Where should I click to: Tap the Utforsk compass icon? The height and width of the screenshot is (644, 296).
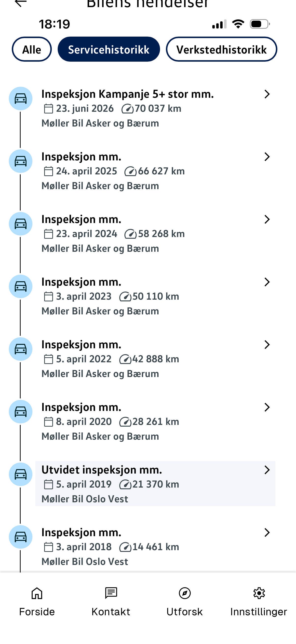pos(185,593)
